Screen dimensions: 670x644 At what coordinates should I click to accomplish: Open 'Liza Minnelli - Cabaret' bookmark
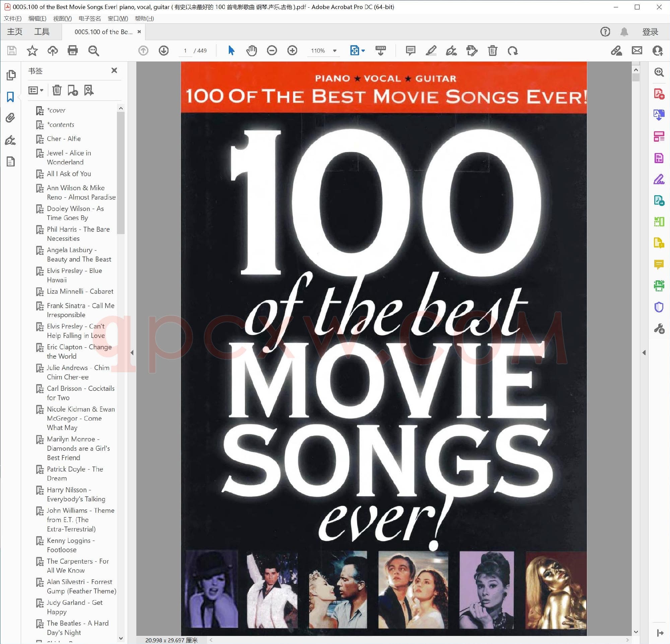click(x=80, y=291)
